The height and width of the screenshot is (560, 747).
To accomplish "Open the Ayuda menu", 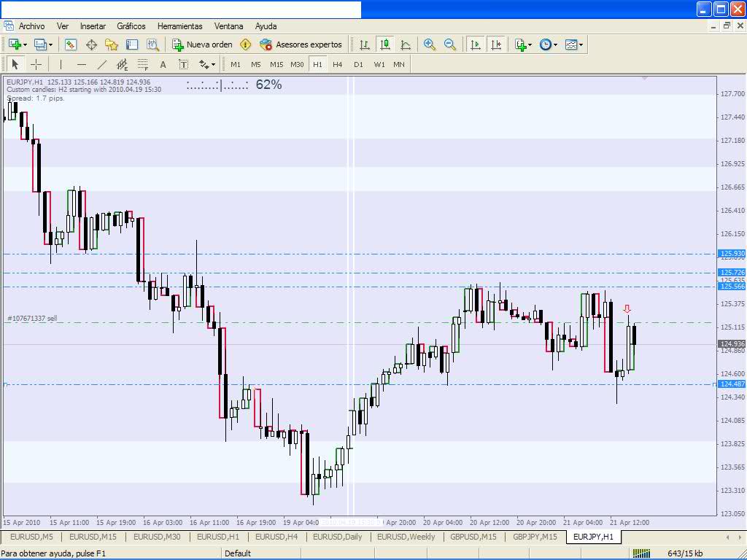I will [266, 26].
